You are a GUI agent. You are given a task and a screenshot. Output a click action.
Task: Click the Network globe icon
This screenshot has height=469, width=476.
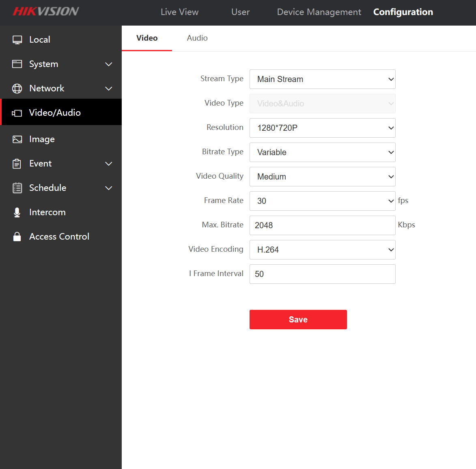pyautogui.click(x=17, y=89)
